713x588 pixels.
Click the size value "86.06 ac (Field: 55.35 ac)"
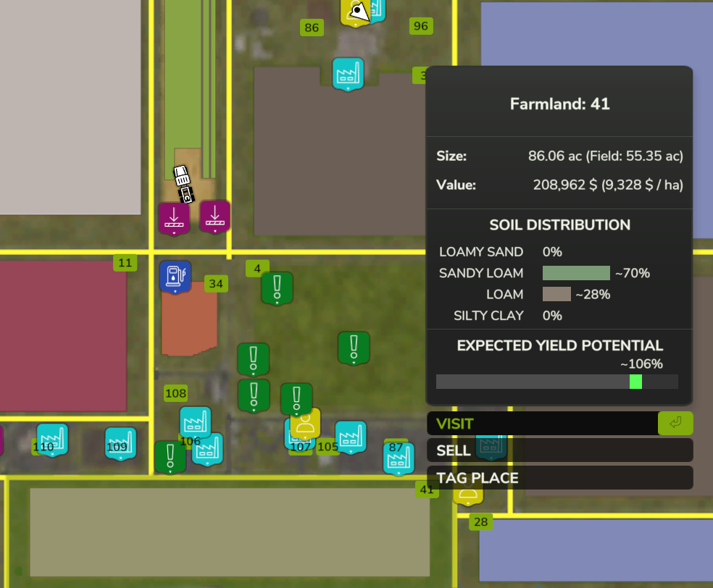click(606, 156)
